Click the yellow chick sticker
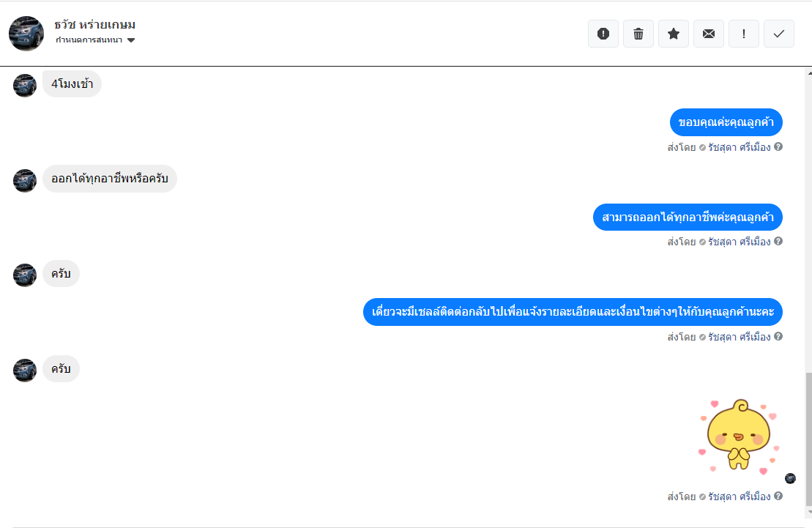 coord(739,437)
